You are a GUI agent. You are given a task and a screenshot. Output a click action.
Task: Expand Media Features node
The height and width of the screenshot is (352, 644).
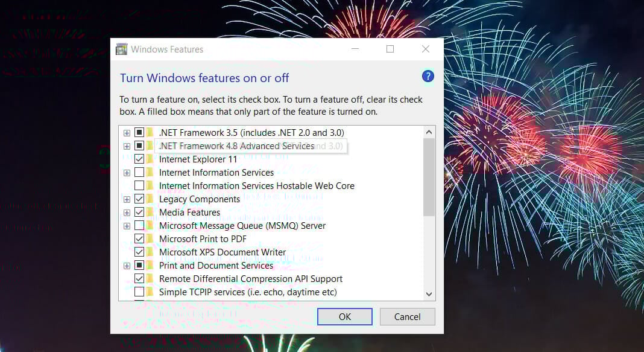pyautogui.click(x=127, y=213)
